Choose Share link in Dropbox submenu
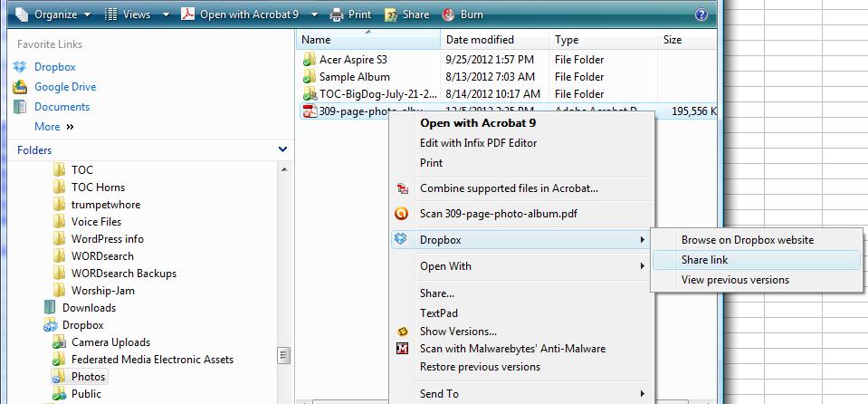 point(704,260)
